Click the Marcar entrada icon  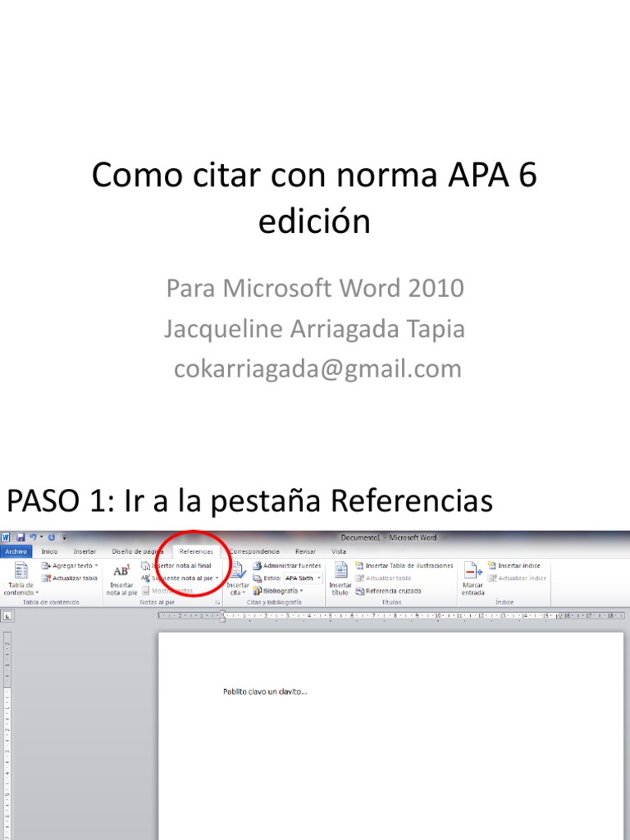(473, 577)
